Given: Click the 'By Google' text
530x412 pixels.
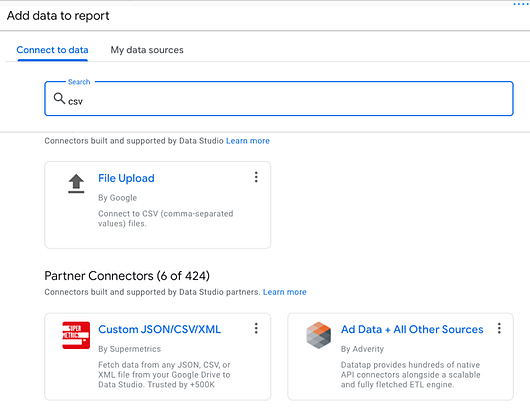Looking at the screenshot, I should pyautogui.click(x=118, y=198).
